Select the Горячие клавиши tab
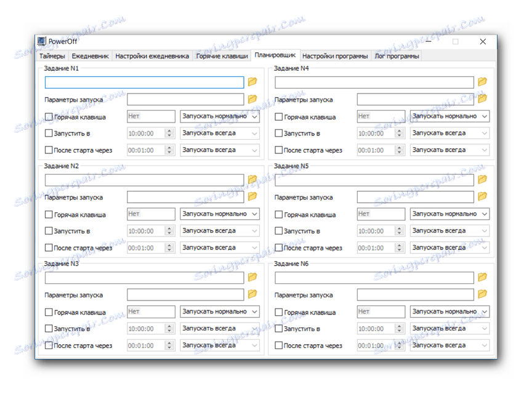 [222, 56]
